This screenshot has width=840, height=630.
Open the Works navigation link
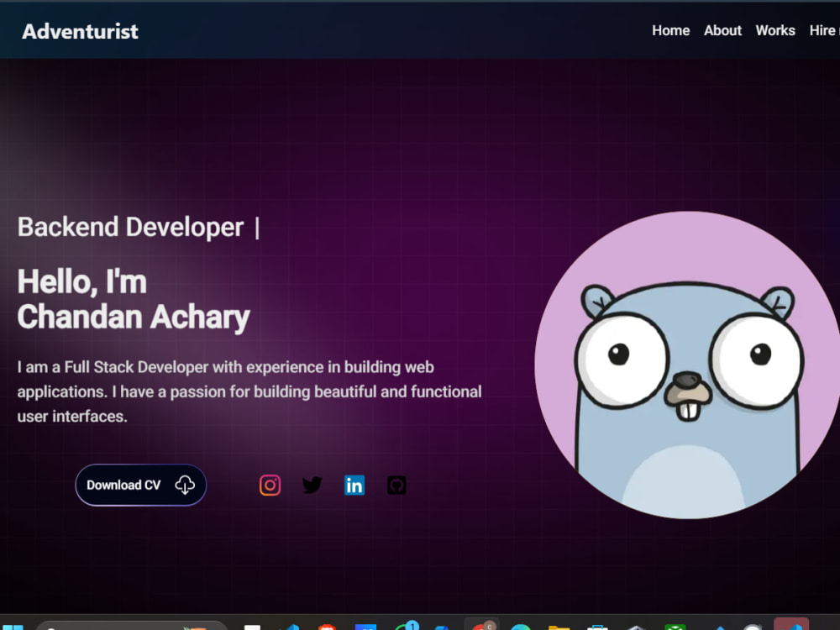pos(775,30)
